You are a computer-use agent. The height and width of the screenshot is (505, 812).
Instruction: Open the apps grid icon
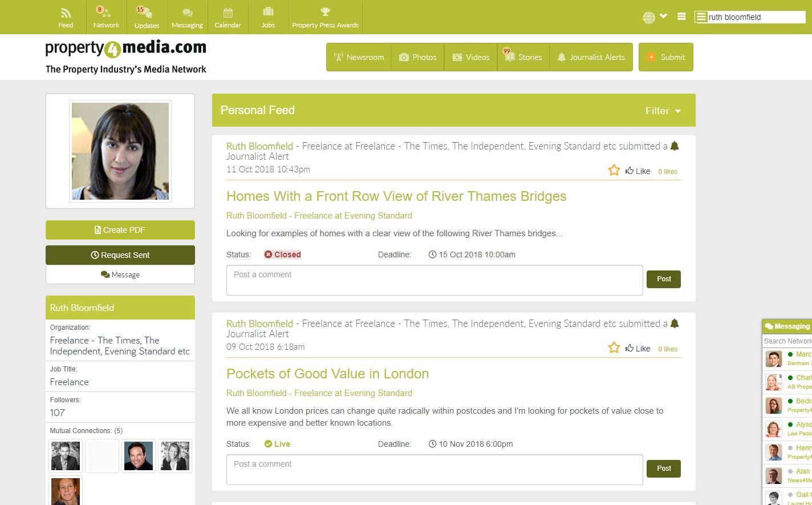click(681, 17)
